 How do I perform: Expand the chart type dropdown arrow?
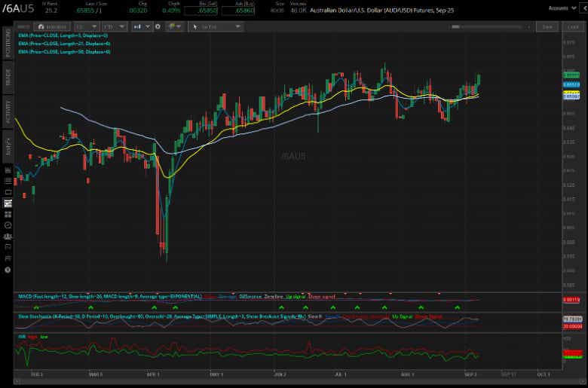click(x=148, y=26)
